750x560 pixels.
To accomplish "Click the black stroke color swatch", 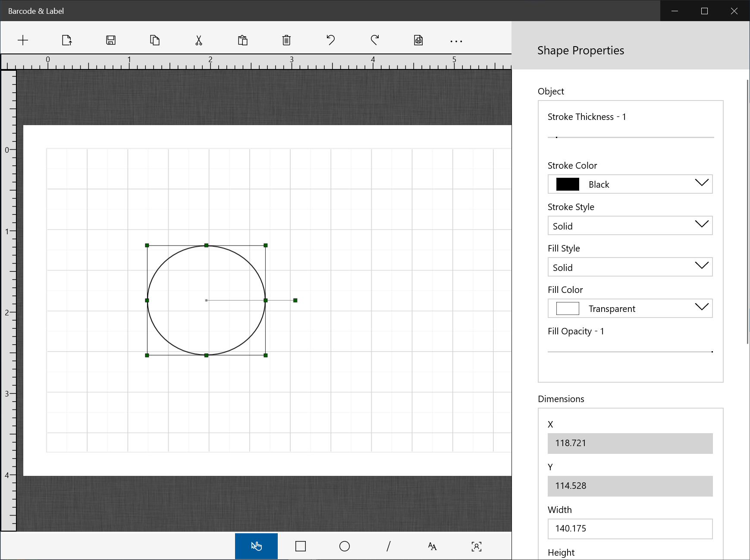I will point(568,184).
